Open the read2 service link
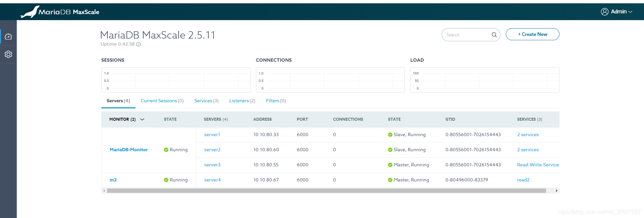This screenshot has height=218, width=644. pyautogui.click(x=523, y=180)
